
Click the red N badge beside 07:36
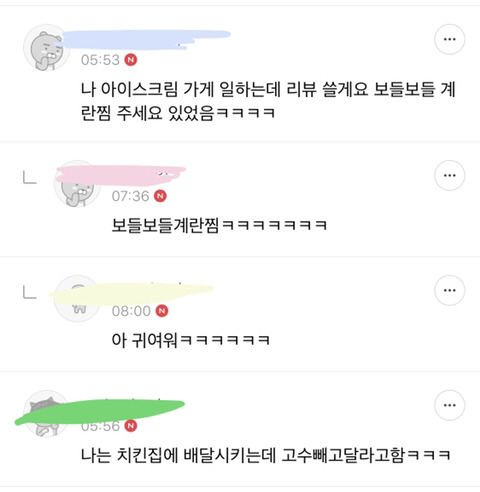160,196
